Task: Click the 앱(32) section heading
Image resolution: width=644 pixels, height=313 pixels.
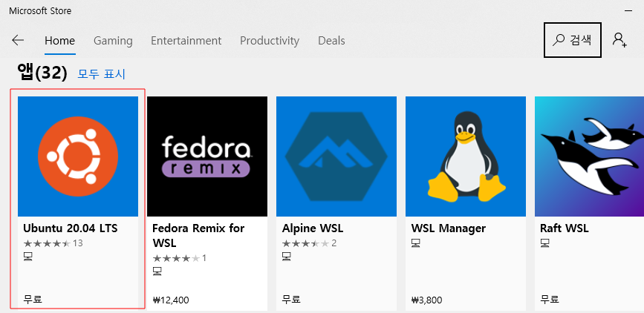Action: (x=42, y=73)
